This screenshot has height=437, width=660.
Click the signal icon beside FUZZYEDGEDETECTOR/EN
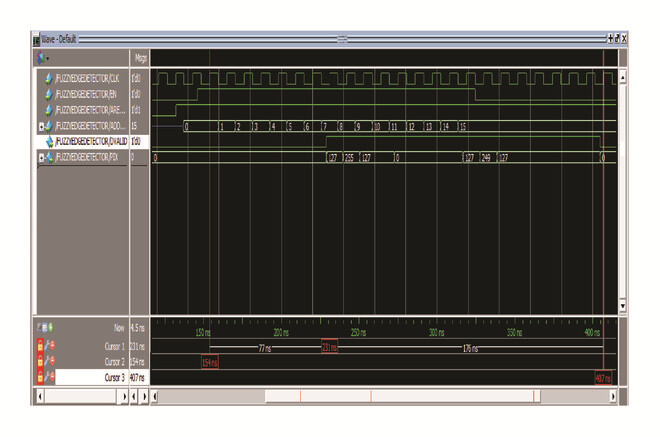point(49,94)
